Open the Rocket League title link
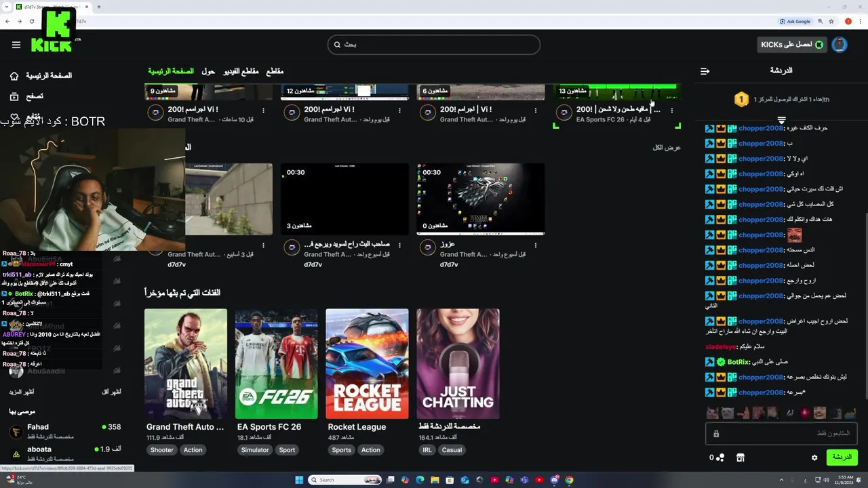 pyautogui.click(x=357, y=427)
